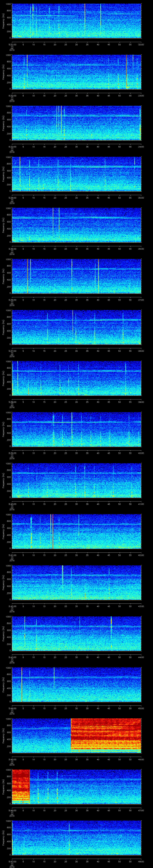The height and width of the screenshot is (868, 153).
Task: Click the 5:31:00 start time label
Action: (12, 44)
